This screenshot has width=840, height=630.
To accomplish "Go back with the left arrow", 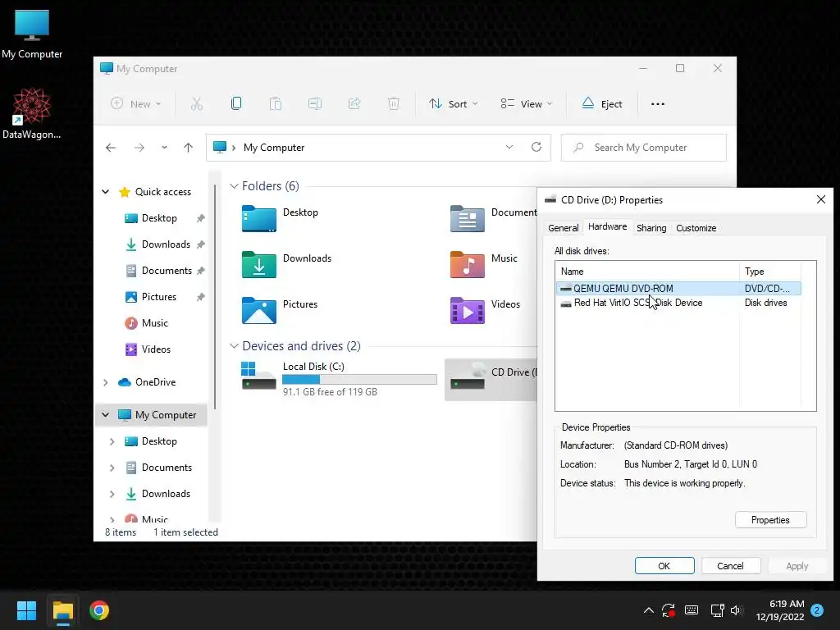I will point(111,148).
